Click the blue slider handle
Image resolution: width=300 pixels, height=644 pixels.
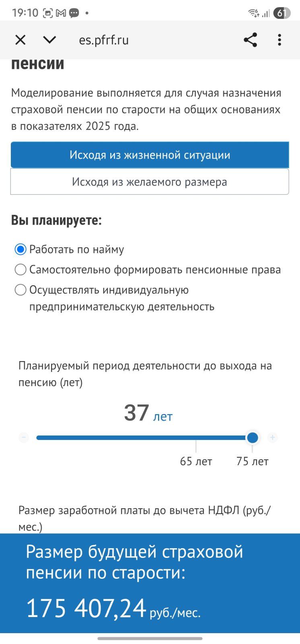tap(253, 438)
